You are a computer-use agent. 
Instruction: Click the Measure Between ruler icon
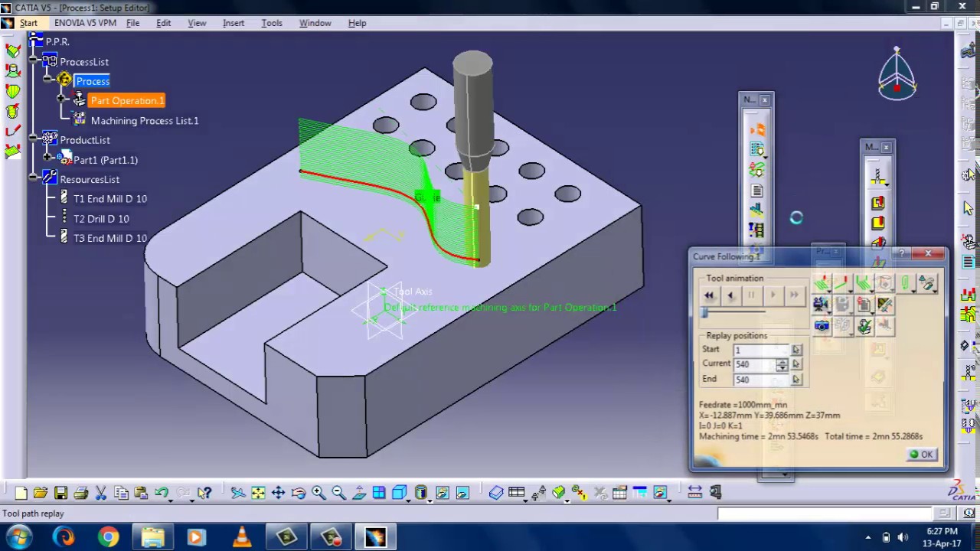click(x=694, y=493)
